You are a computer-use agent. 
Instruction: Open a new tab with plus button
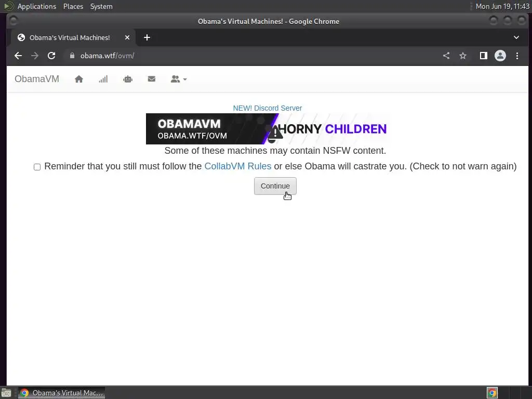(147, 37)
